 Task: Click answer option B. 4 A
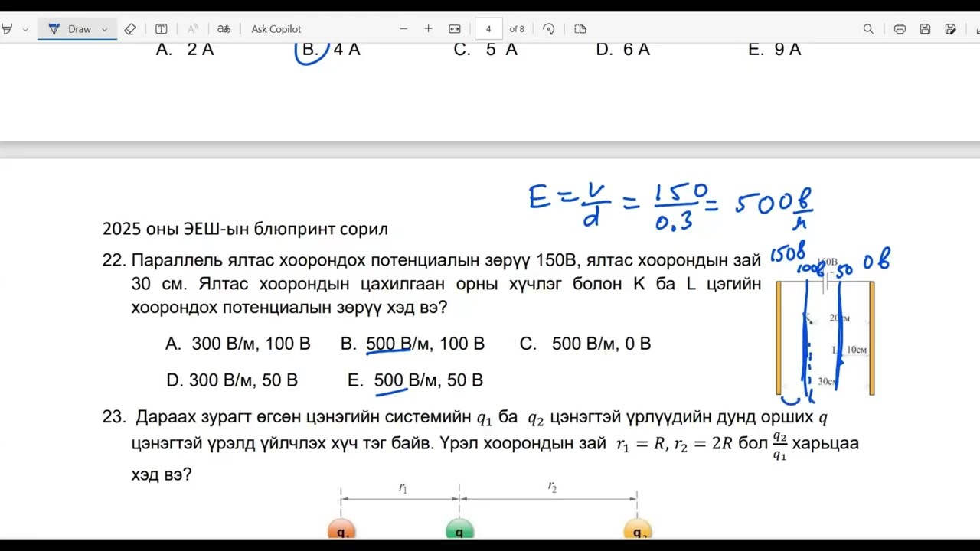pyautogui.click(x=331, y=50)
